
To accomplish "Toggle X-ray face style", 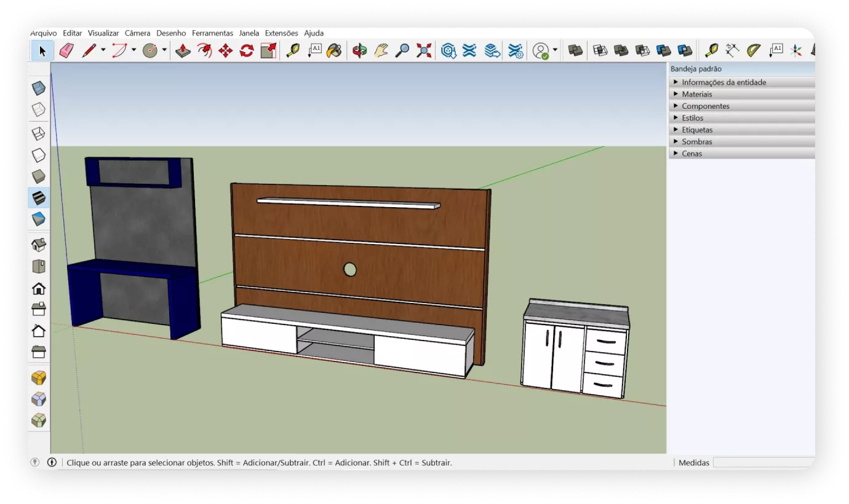I will pyautogui.click(x=39, y=89).
